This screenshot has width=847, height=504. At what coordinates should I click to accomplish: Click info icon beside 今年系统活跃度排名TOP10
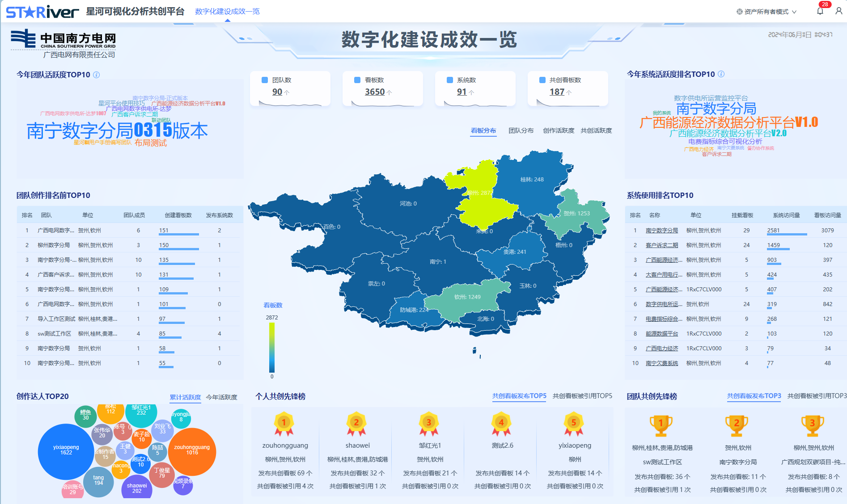(x=721, y=74)
